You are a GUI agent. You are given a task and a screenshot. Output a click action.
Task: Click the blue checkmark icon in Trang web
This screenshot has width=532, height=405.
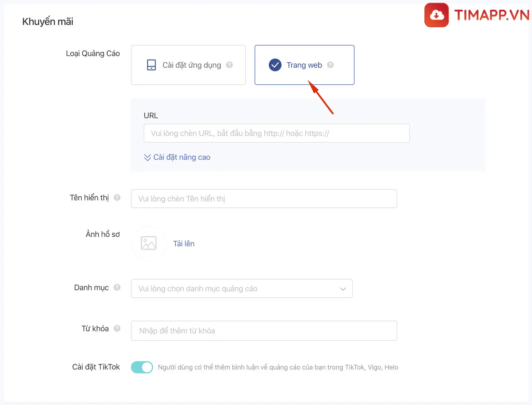pyautogui.click(x=275, y=65)
